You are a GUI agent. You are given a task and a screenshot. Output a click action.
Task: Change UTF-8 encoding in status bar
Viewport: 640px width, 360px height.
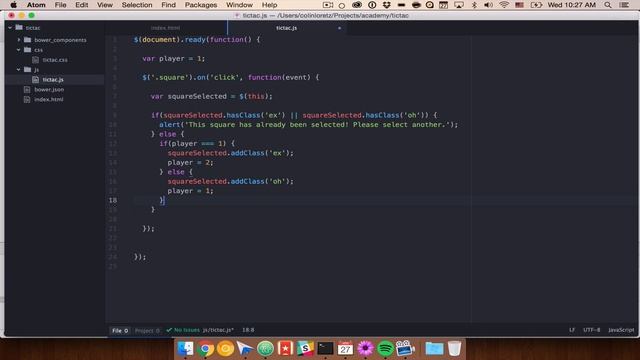click(591, 330)
